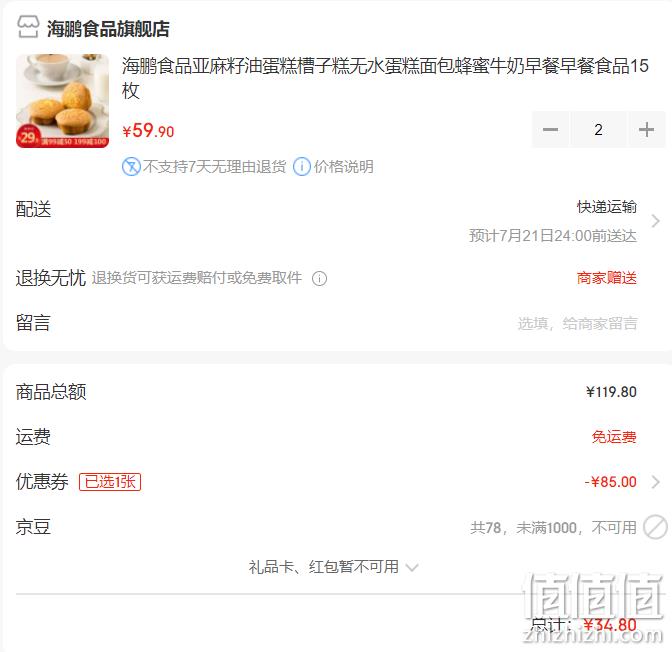Open the 海鹏食品亚麻籽油蛋糕 product title
The width and height of the screenshot is (672, 652).
click(385, 78)
